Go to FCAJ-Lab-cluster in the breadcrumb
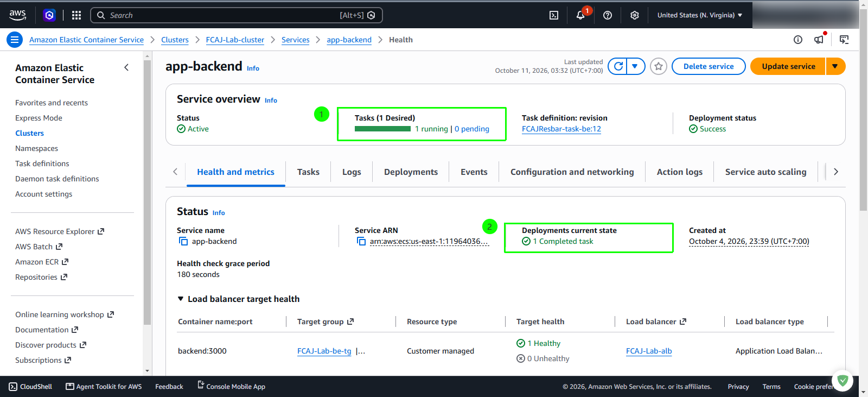This screenshot has width=868, height=397. click(235, 40)
